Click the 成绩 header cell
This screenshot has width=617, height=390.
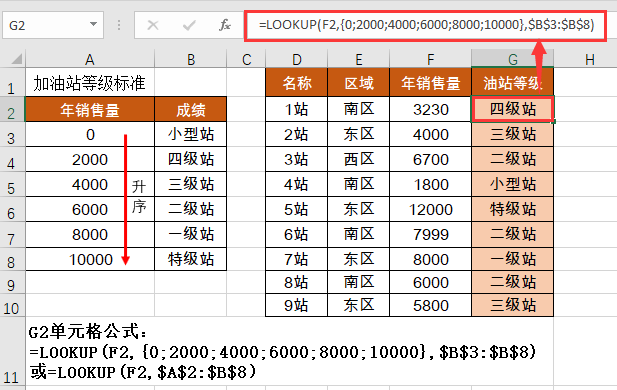click(190, 109)
